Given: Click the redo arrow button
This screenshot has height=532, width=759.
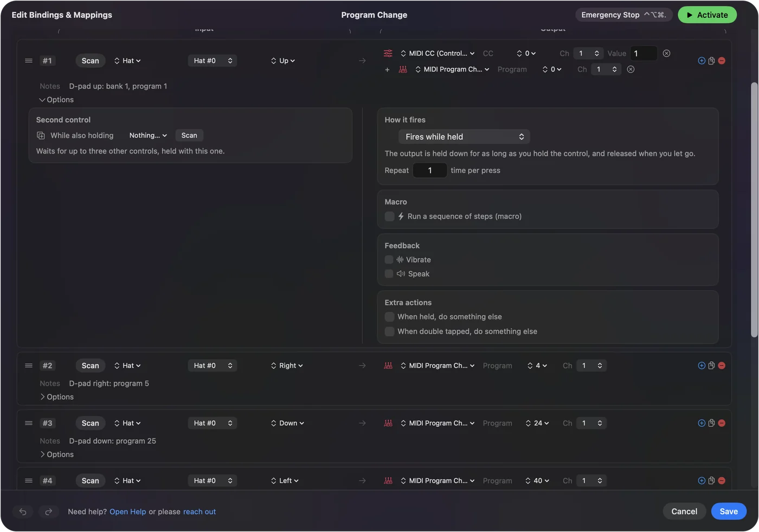Looking at the screenshot, I should click(48, 511).
